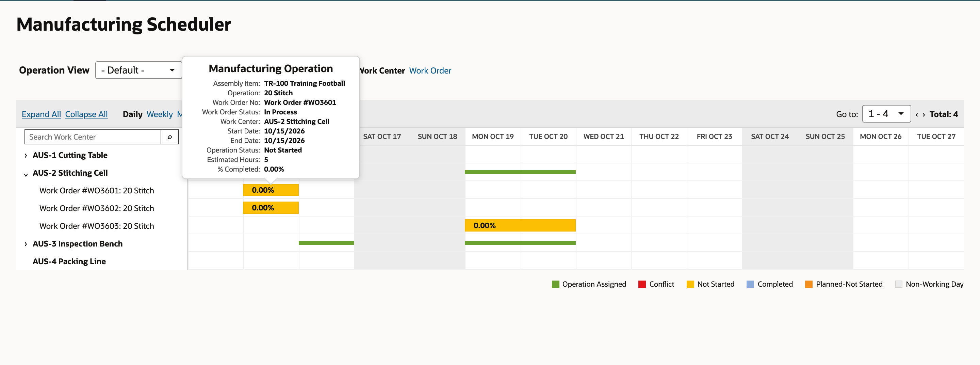Focus the Search Work Center field
Screen dimensions: 980x365
coord(93,137)
